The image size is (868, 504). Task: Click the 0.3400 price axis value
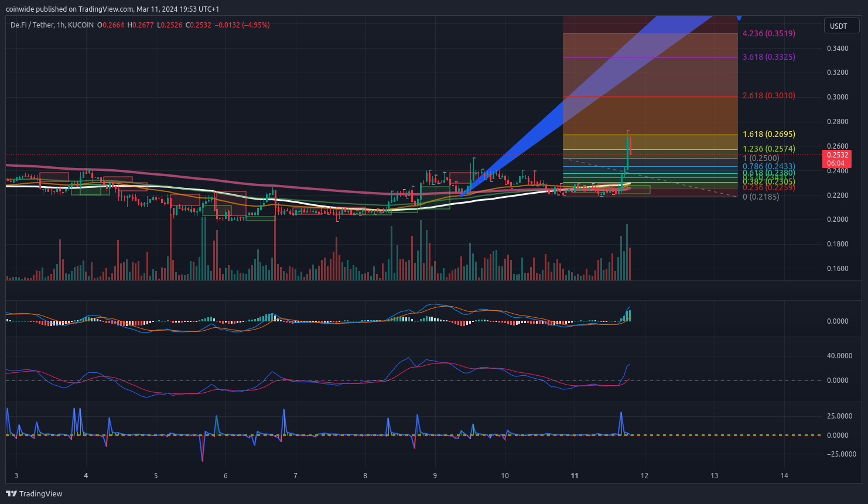(838, 48)
